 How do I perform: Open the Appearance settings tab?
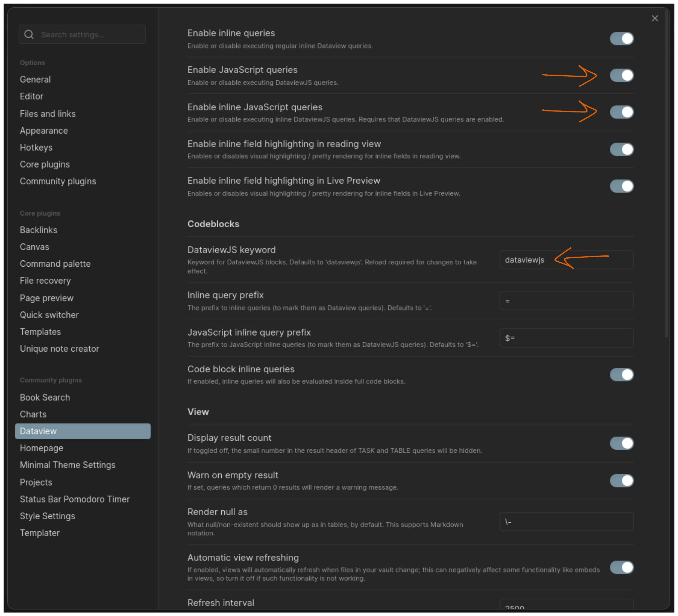tap(44, 131)
